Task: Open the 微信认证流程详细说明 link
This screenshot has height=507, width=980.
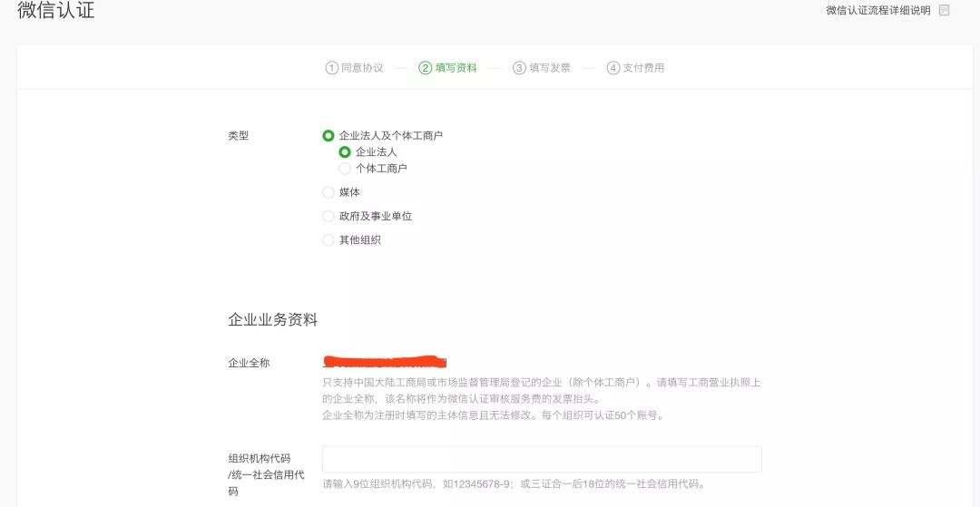Action: 878,11
